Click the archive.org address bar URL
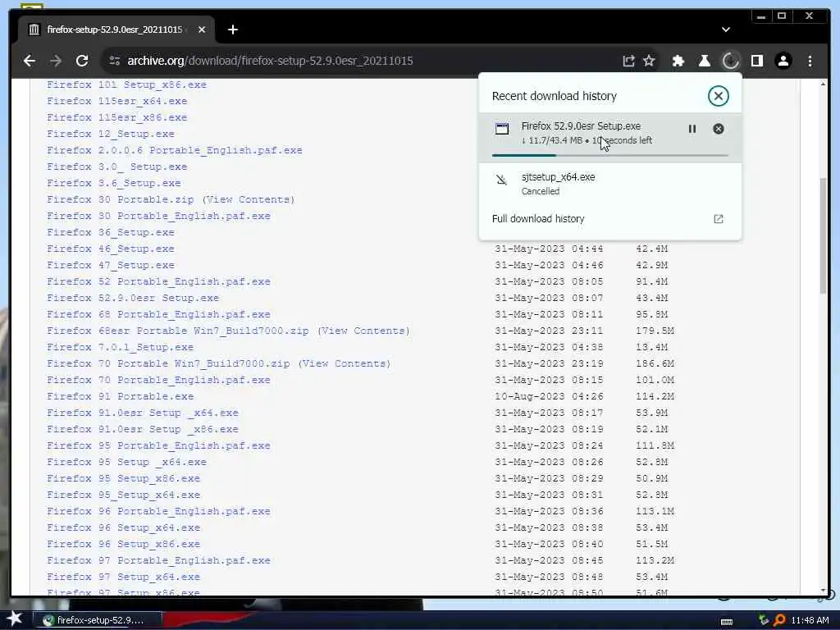The image size is (840, 630). point(270,61)
